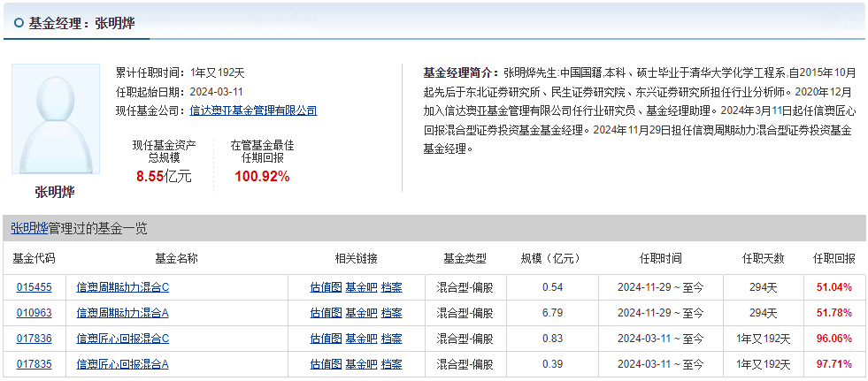Open 档案 for fund 017836
The width and height of the screenshot is (868, 381).
coord(392,339)
